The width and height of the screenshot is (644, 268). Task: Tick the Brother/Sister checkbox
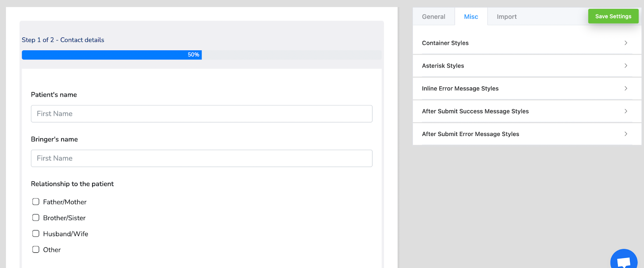coord(36,218)
